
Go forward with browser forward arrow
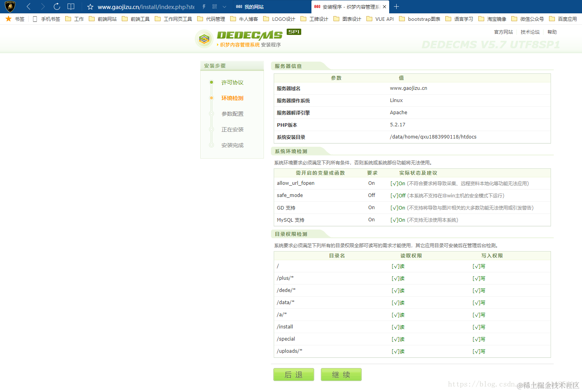(x=43, y=7)
